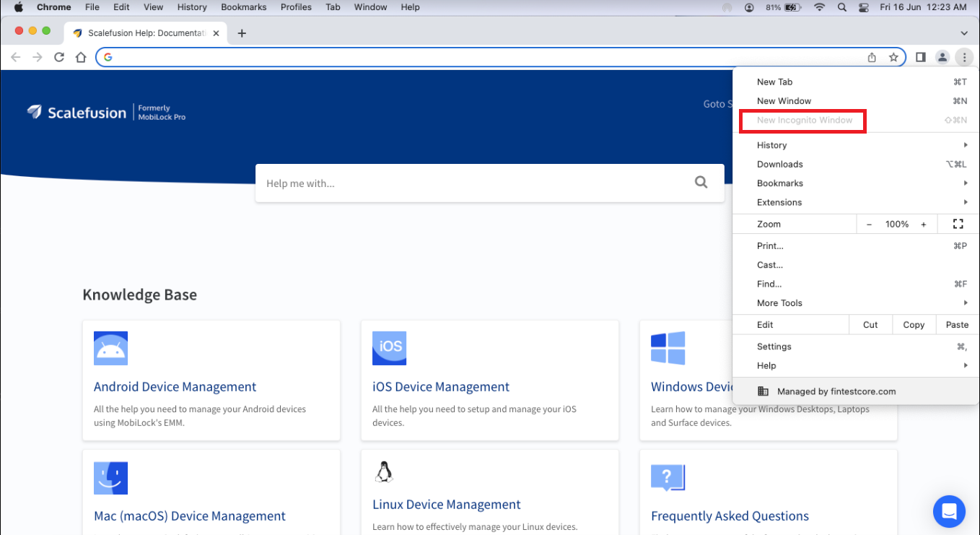Open a new tab with plus button
Viewport: 980px width, 535px height.
click(242, 33)
